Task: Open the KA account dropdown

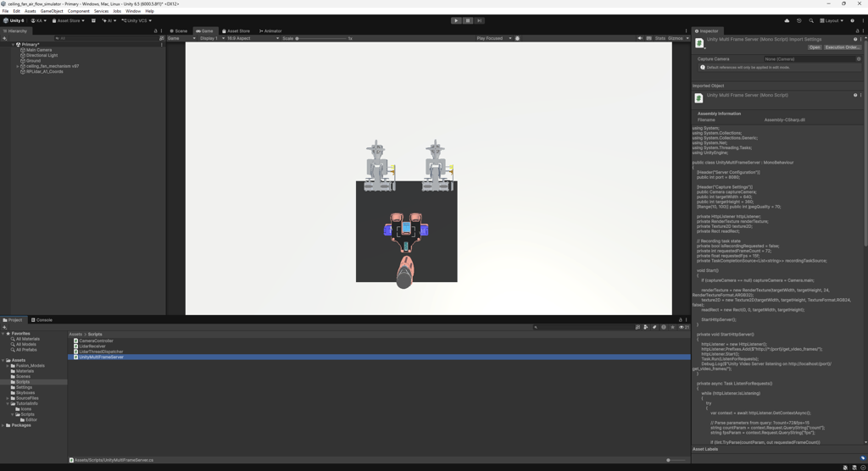Action: (x=39, y=20)
